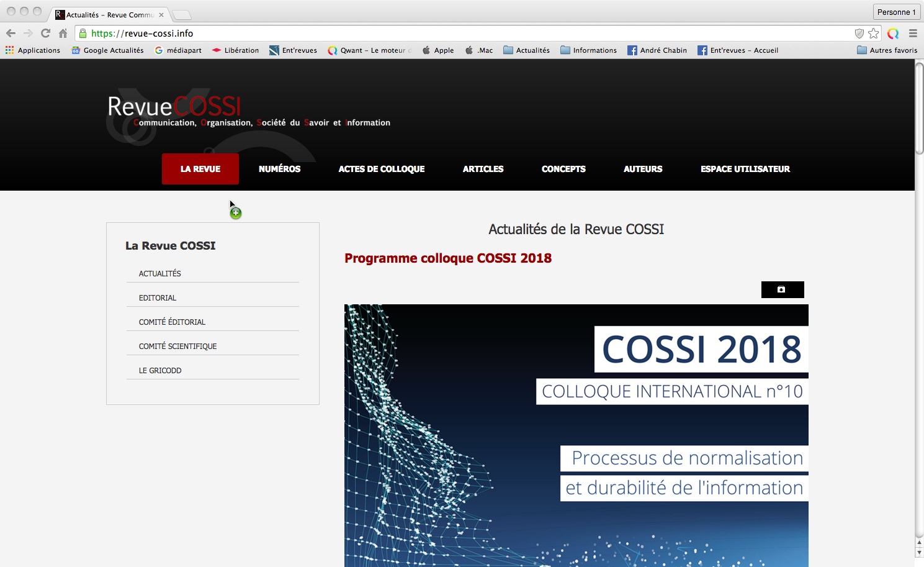This screenshot has height=567, width=924.
Task: Click the vertical scrollbar down arrow
Action: point(919,552)
